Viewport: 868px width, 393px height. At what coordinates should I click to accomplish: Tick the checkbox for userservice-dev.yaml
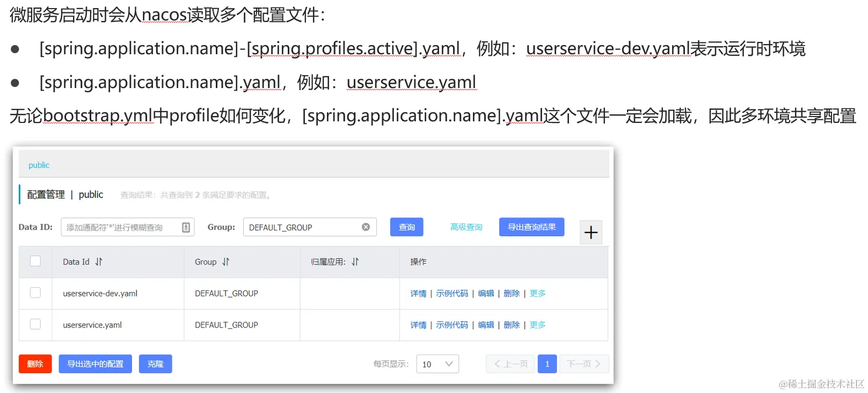click(x=35, y=293)
